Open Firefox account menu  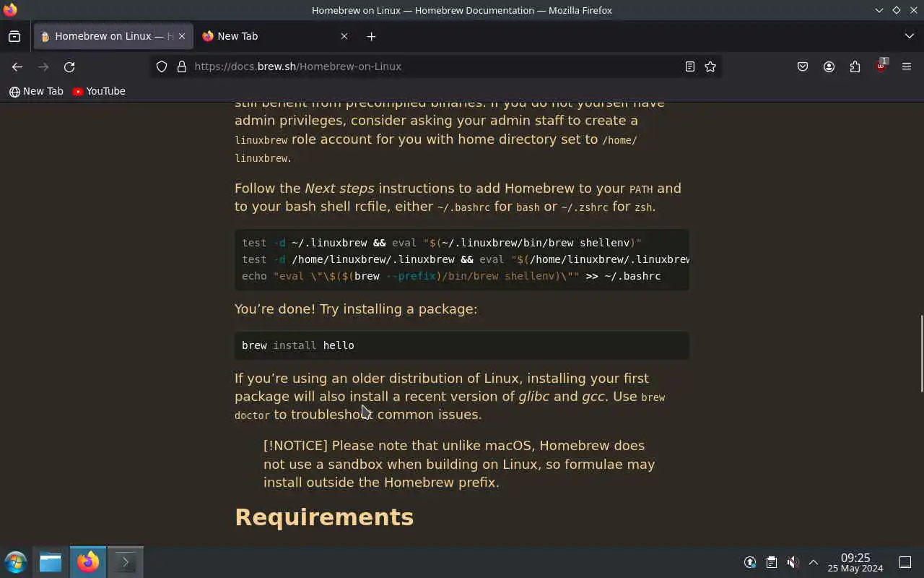pos(829,66)
